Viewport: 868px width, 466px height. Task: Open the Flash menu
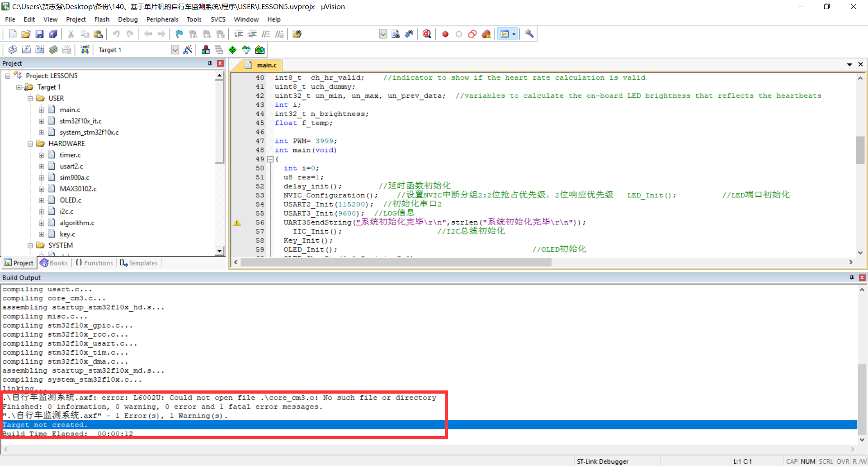coord(102,19)
